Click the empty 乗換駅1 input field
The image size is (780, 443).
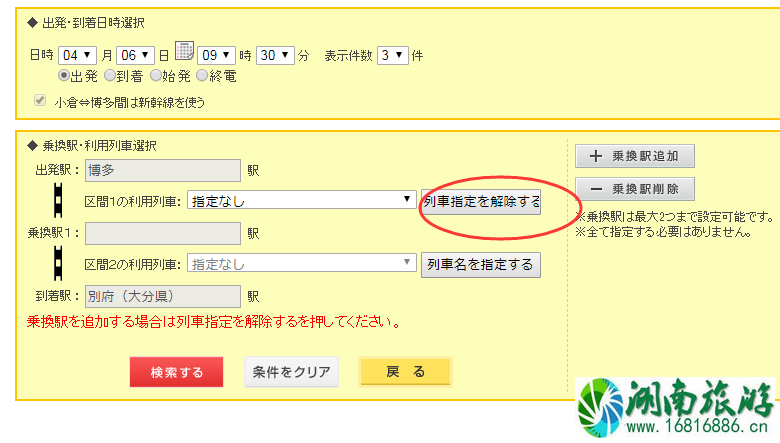[163, 233]
